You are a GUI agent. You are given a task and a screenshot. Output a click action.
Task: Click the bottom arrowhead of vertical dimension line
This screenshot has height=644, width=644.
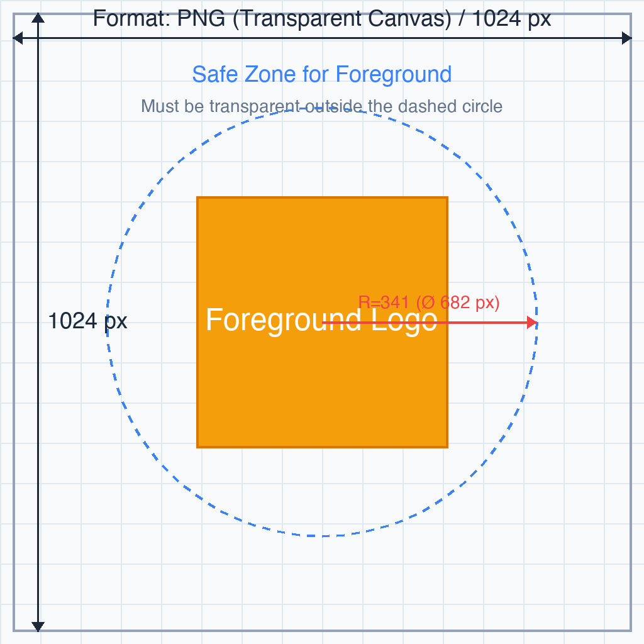(x=38, y=626)
